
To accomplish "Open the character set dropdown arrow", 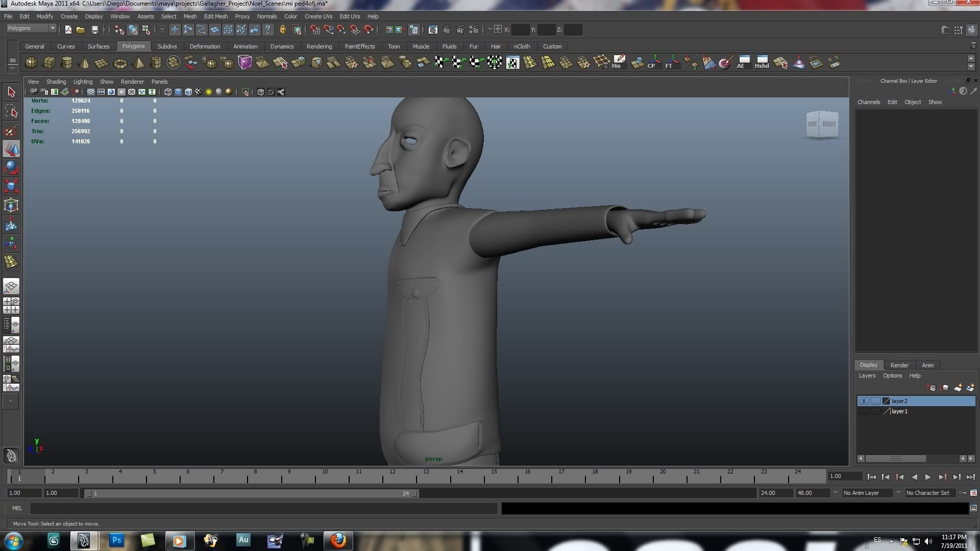I will click(898, 493).
